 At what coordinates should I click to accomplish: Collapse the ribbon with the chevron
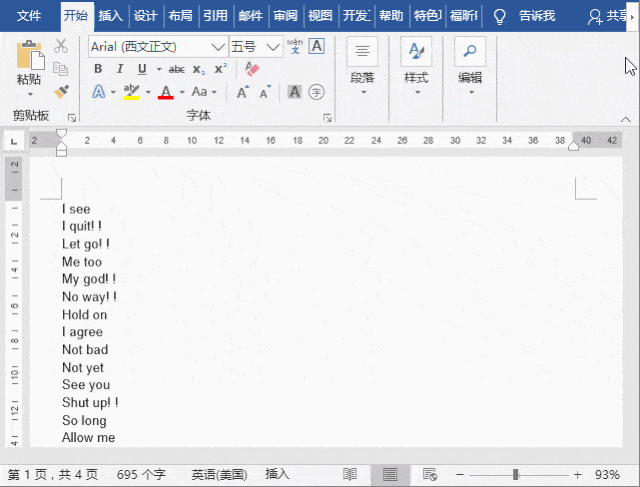625,119
